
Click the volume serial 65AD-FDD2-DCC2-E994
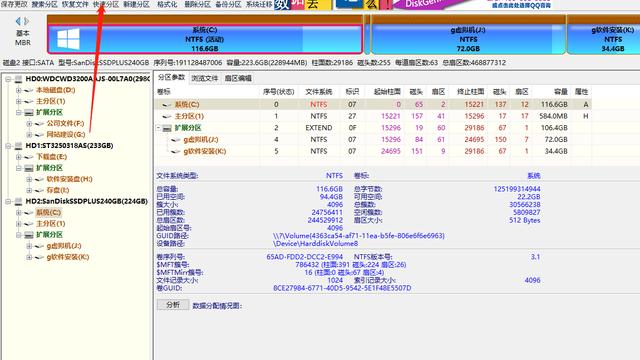point(304,257)
